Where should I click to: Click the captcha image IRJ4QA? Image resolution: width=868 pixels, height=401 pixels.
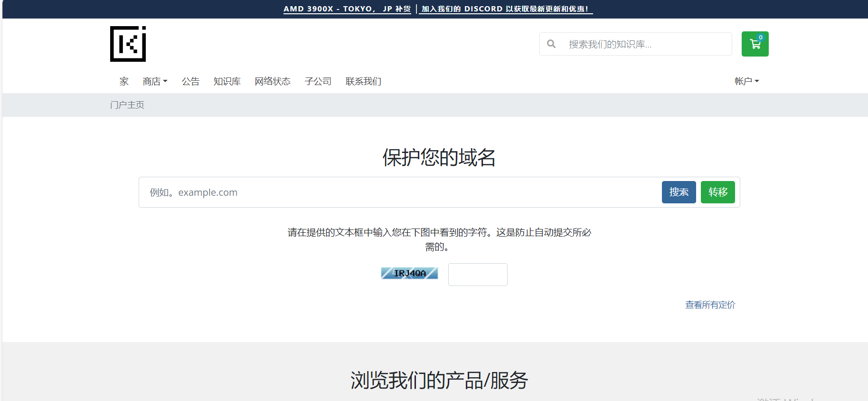(x=409, y=273)
